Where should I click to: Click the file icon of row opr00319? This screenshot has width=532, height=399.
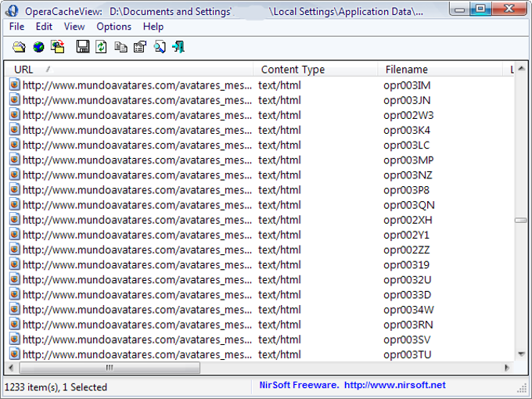coord(14,264)
